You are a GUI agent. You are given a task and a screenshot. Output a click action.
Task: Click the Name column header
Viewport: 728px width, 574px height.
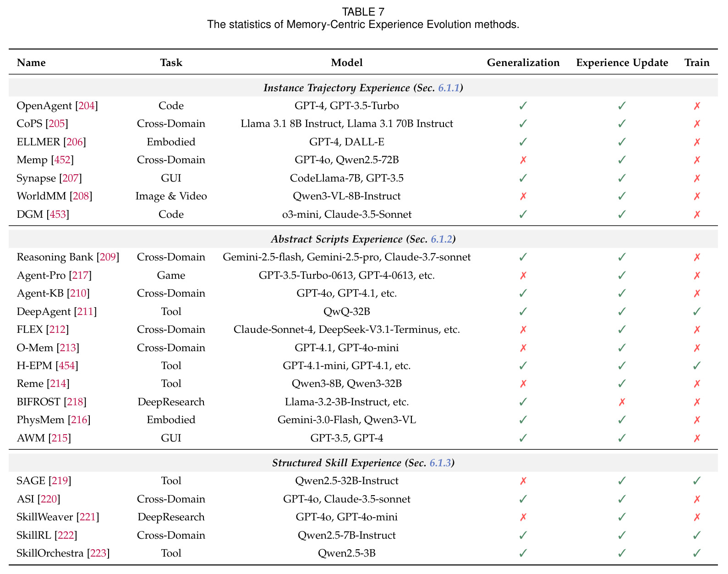coord(31,63)
